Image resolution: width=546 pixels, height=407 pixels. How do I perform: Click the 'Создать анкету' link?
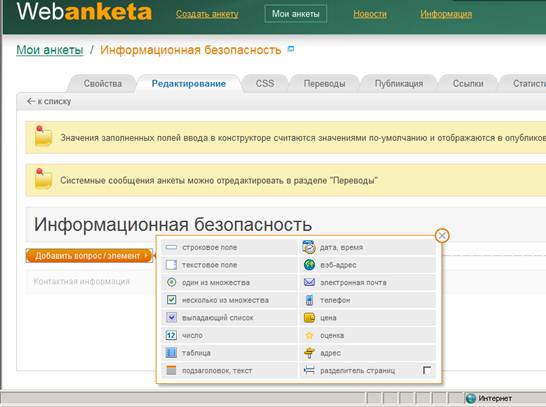[207, 14]
